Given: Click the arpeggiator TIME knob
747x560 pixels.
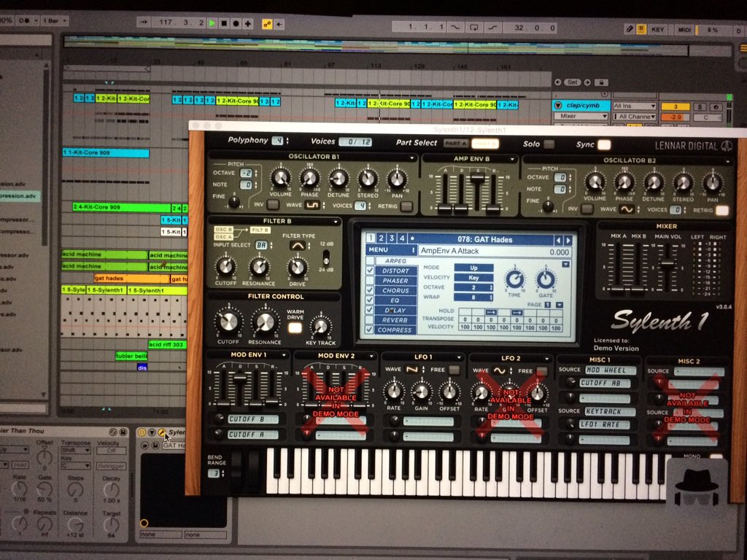Looking at the screenshot, I should click(x=514, y=279).
